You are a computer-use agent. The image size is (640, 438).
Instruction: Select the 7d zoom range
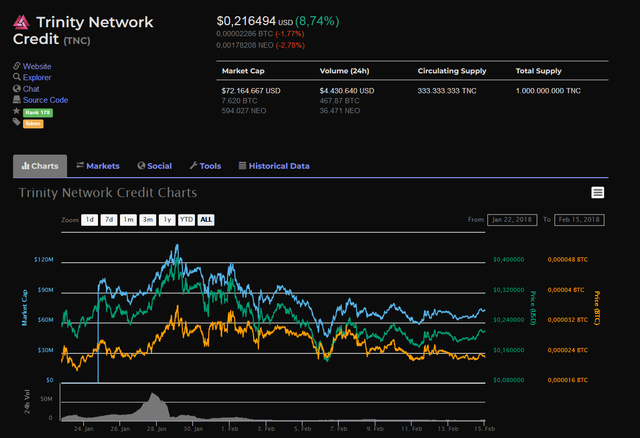109,220
